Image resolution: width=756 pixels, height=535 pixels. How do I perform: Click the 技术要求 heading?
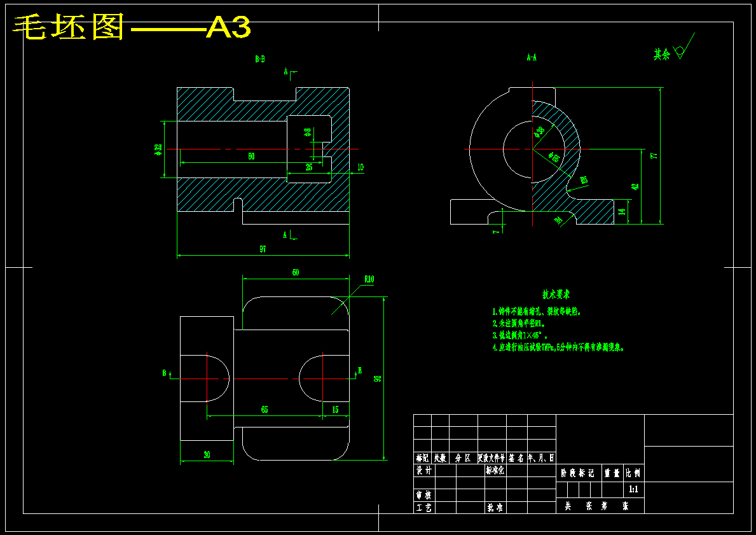[x=556, y=295]
